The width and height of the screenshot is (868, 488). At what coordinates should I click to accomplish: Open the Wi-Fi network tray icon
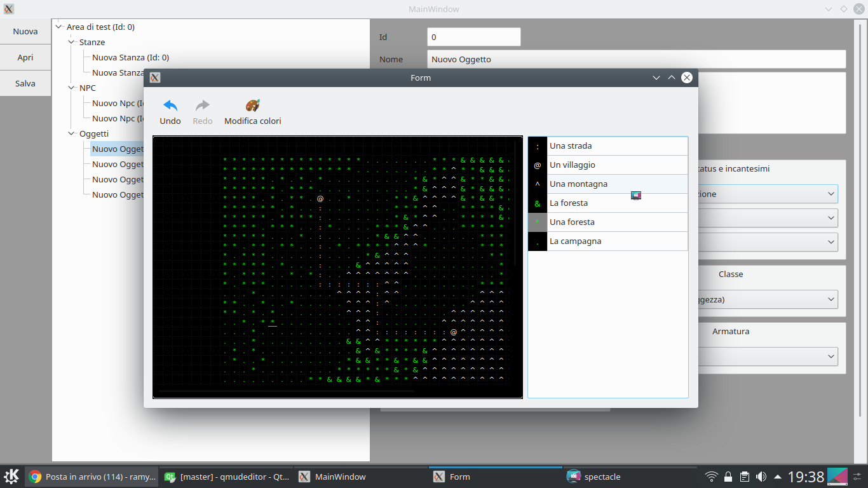[x=712, y=477]
